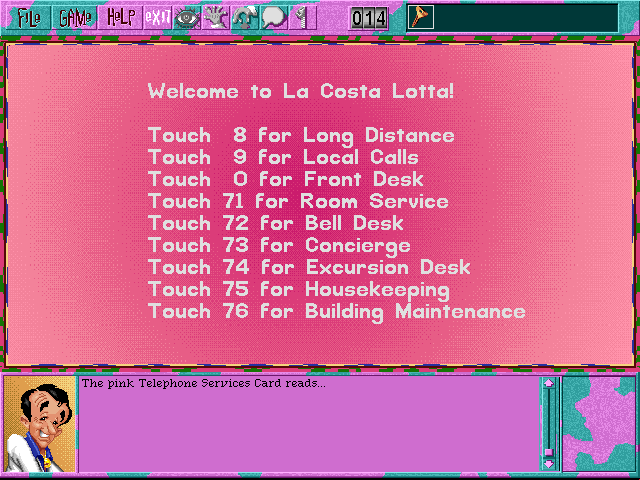640x480 pixels.
Task: Select the Talk speech bubble icon
Action: pos(273,18)
